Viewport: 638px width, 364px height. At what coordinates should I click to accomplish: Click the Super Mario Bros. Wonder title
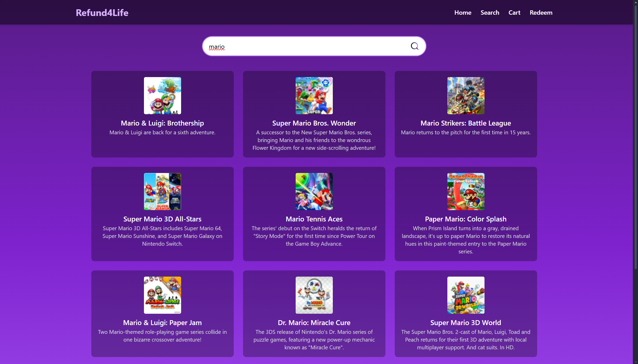coord(314,123)
